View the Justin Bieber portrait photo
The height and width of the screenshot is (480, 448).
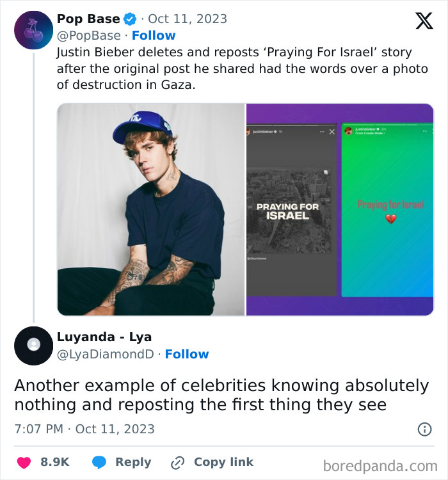(x=151, y=209)
